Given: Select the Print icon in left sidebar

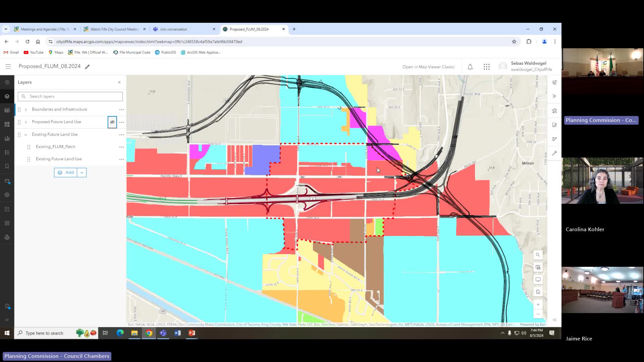Looking at the screenshot, I should (x=7, y=237).
